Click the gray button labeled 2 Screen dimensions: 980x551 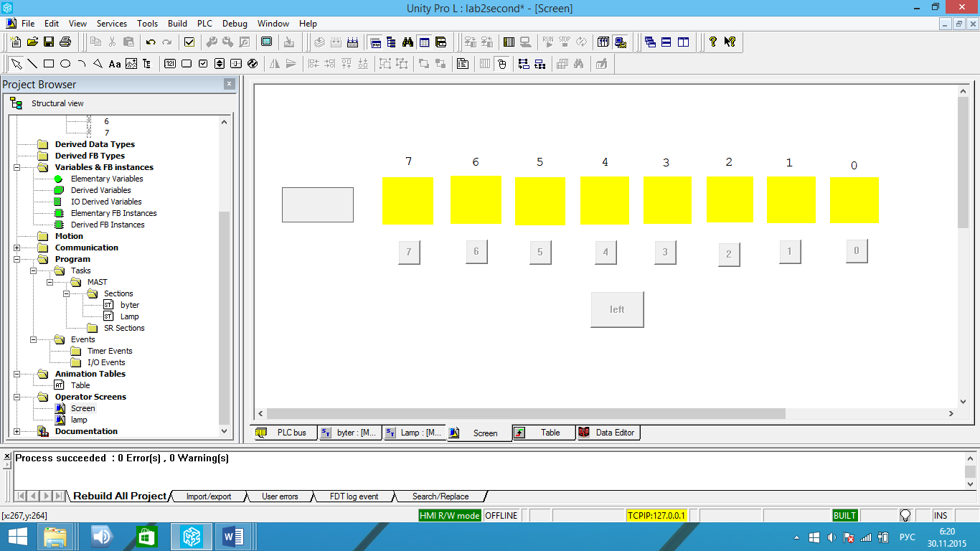(729, 254)
